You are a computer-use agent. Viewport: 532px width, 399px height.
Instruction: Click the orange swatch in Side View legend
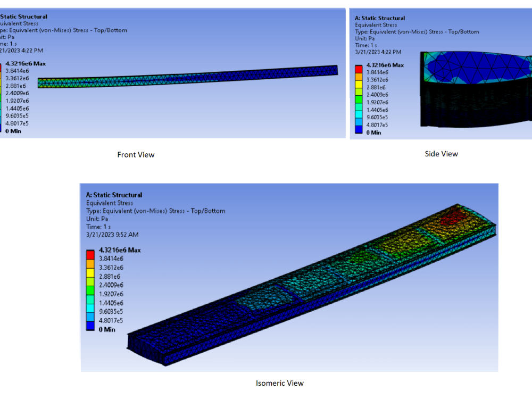(x=359, y=77)
